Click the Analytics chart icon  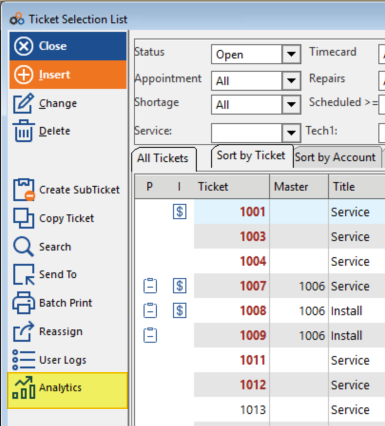(x=23, y=387)
